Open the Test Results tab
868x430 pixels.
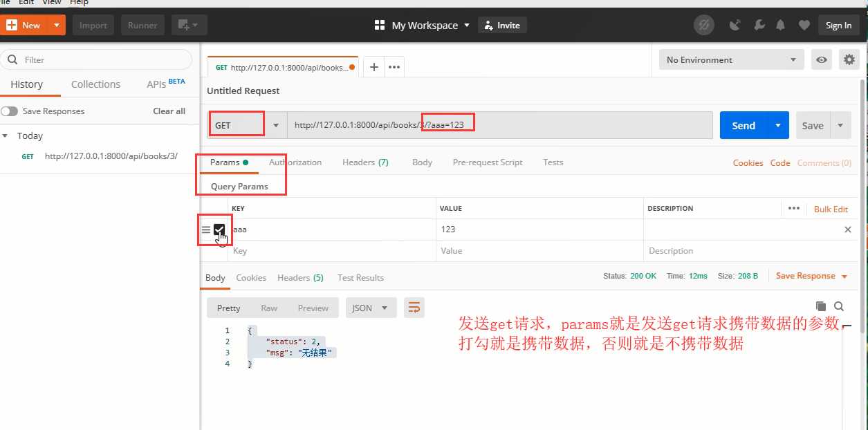(360, 278)
